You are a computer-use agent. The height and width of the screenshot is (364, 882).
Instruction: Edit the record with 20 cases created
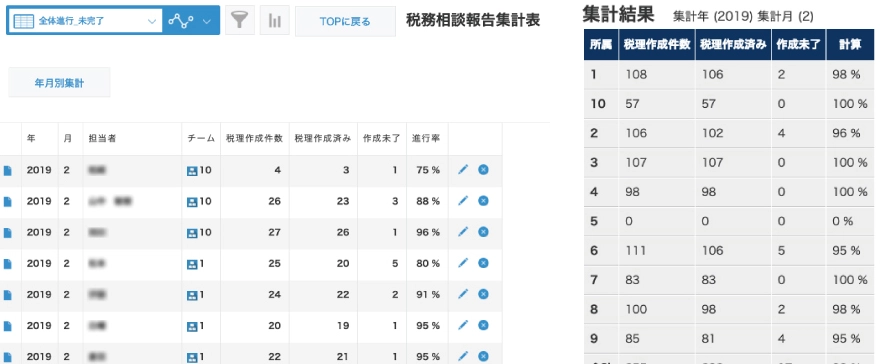(463, 325)
